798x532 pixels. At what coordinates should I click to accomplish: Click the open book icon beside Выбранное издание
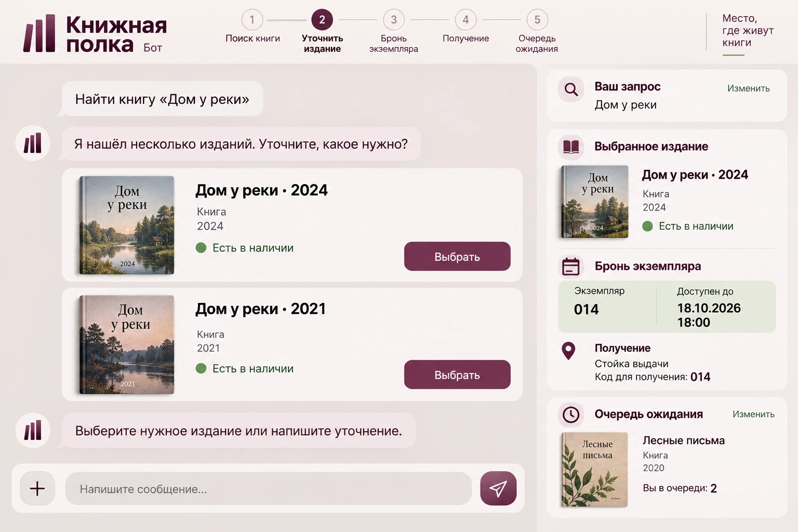tap(571, 147)
